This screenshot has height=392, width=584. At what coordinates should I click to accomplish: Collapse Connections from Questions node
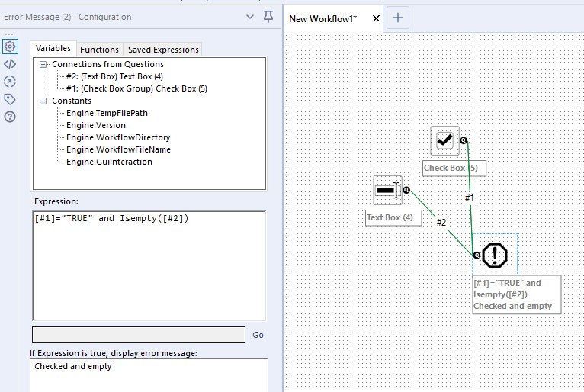[x=43, y=65]
